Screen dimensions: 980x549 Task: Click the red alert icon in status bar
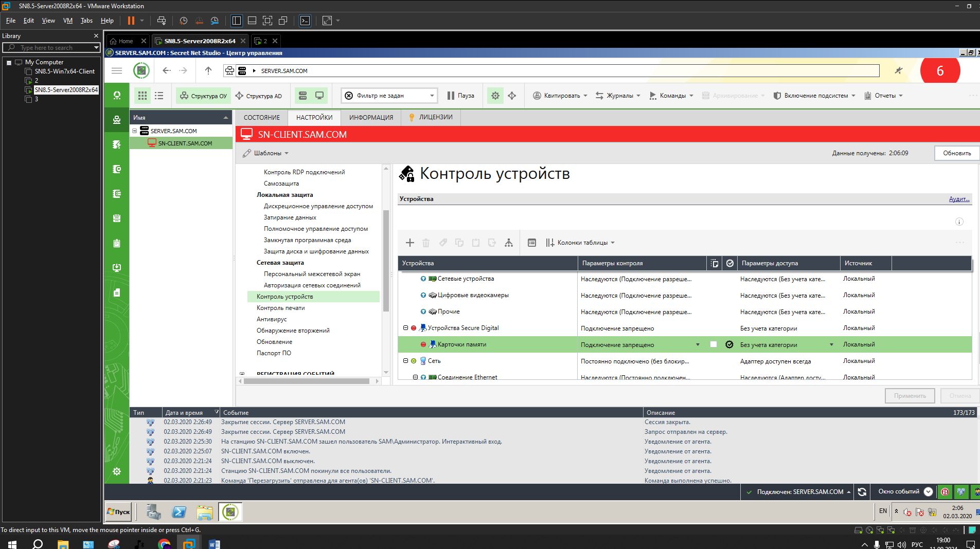(x=945, y=492)
